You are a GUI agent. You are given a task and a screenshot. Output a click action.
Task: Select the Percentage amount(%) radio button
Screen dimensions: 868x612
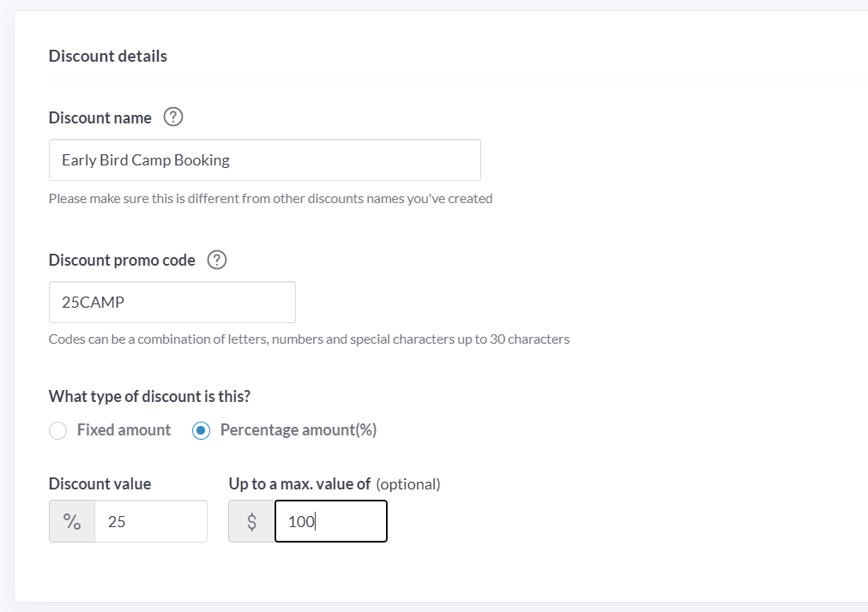coord(201,430)
